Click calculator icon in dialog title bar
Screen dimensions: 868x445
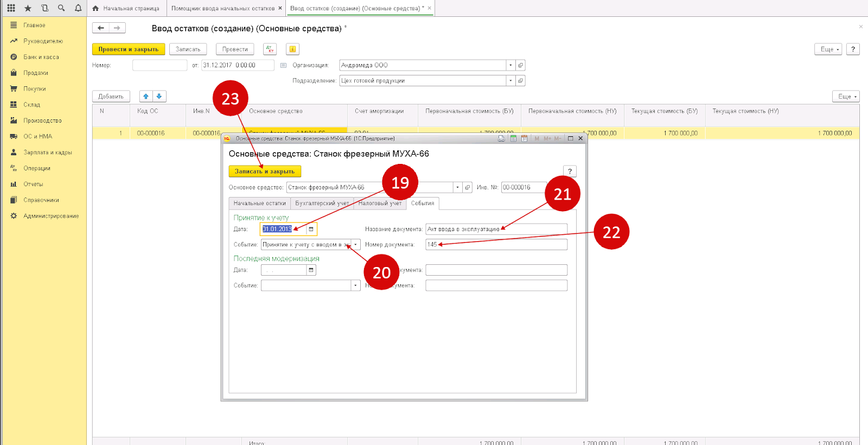click(513, 138)
